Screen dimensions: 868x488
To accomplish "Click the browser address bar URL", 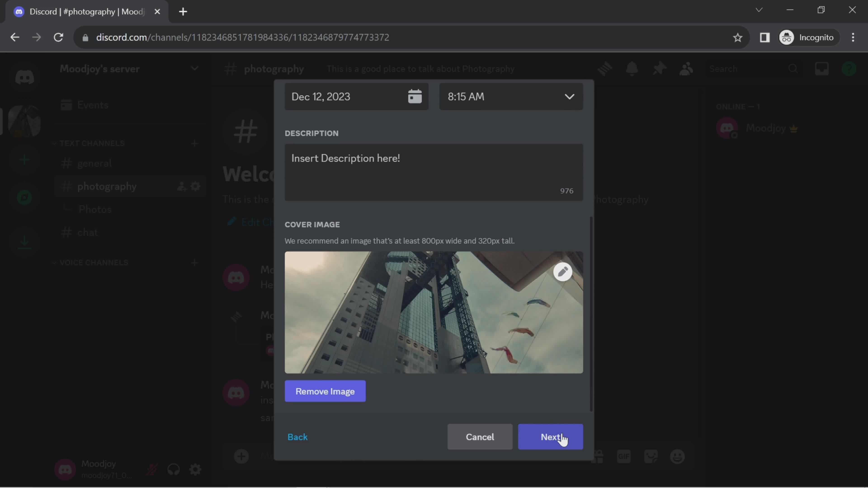I will click(x=243, y=37).
